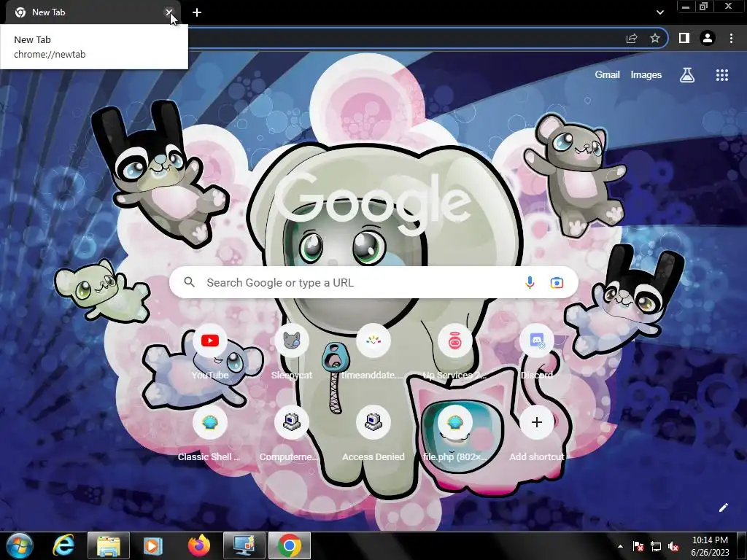Restore down the Chrome window

704,7
